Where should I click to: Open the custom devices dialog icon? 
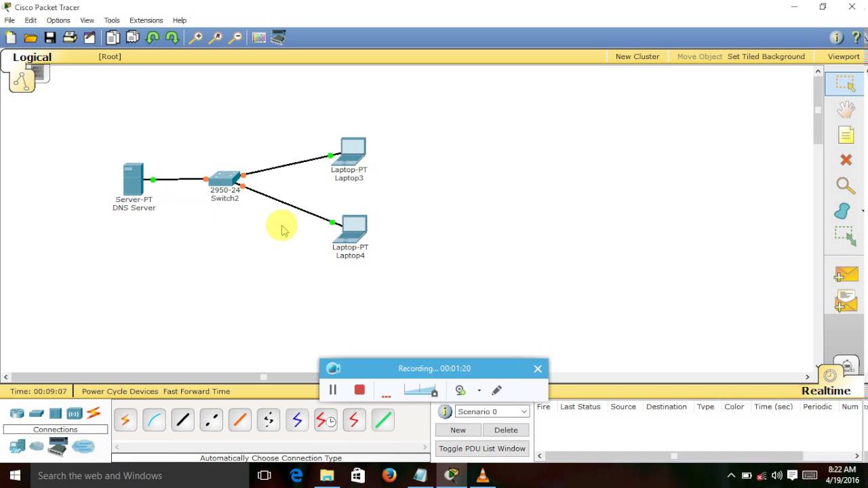click(x=278, y=38)
